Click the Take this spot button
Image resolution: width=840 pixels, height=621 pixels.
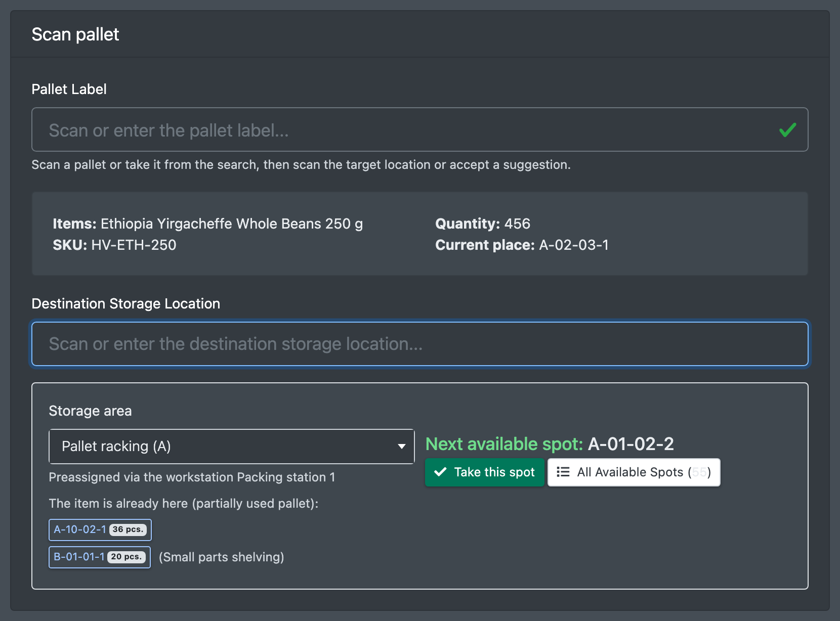484,472
